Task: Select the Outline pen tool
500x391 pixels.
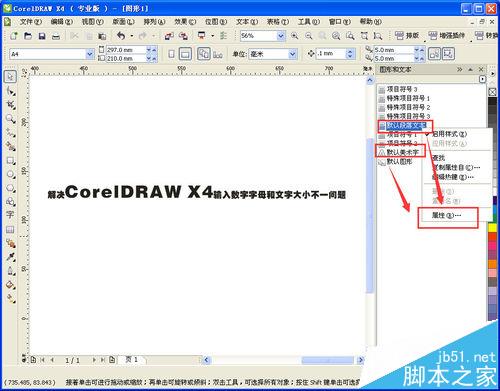Action: [11, 271]
